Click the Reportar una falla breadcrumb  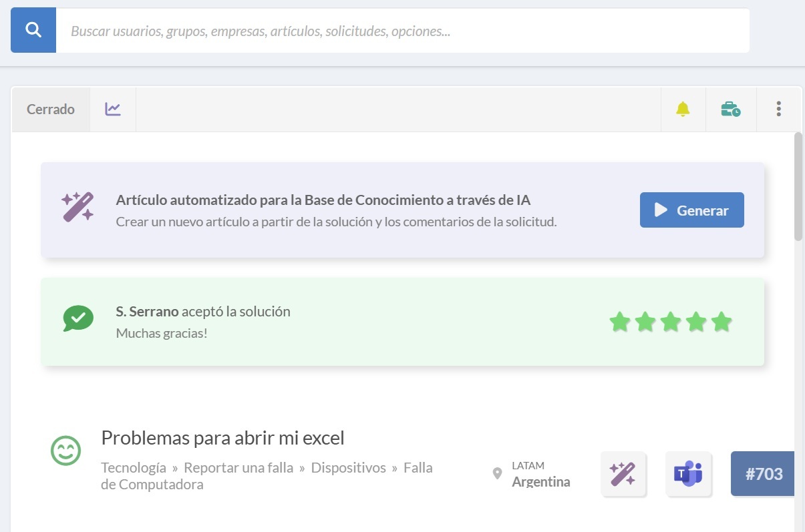point(238,468)
